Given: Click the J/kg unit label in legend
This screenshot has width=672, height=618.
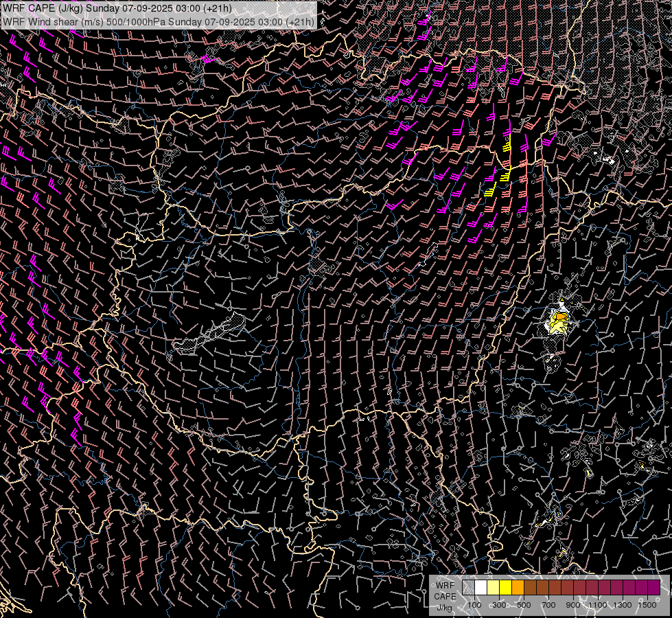Looking at the screenshot, I should tap(444, 608).
